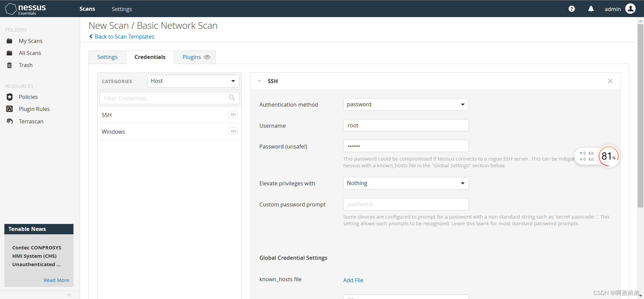This screenshot has width=644, height=299.
Task: Click the admin user avatar icon
Action: [x=630, y=9]
